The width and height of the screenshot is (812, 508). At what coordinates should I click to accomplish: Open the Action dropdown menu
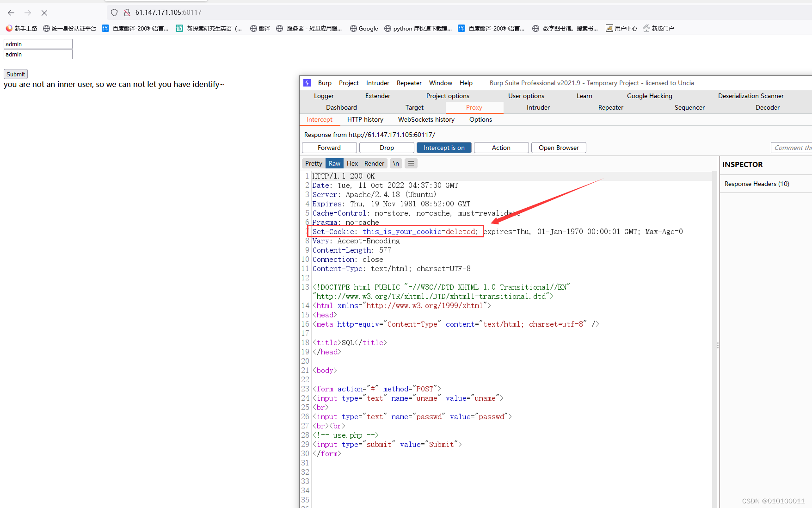501,148
